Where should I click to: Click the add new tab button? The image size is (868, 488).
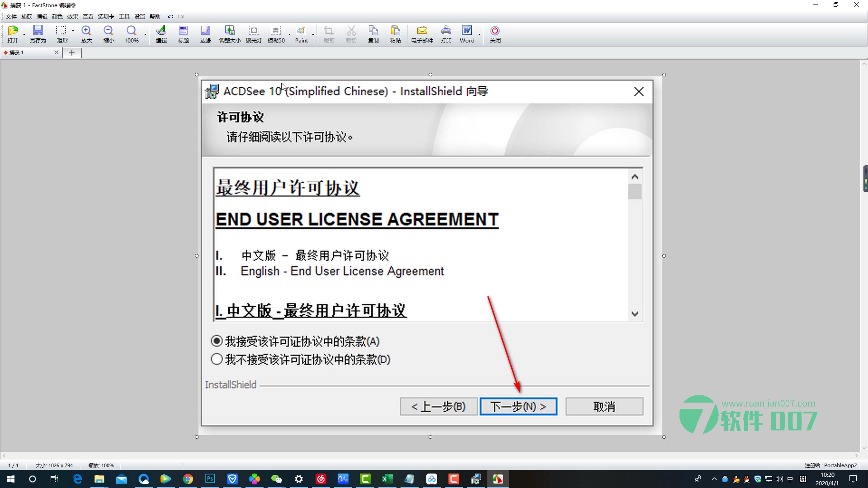71,53
